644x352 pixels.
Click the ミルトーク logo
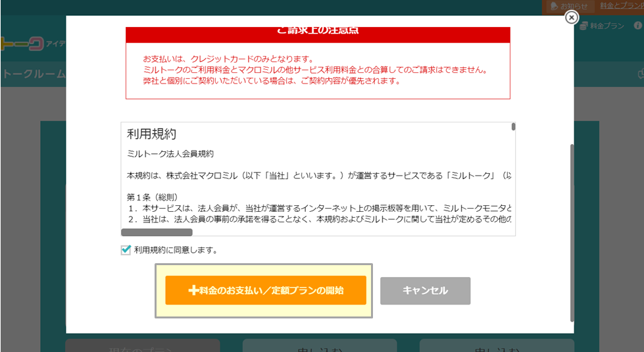coord(22,43)
